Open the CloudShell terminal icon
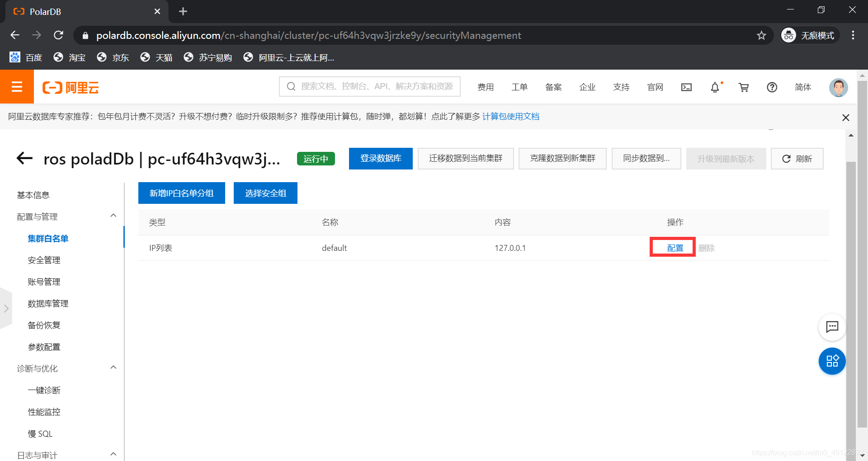 (686, 87)
